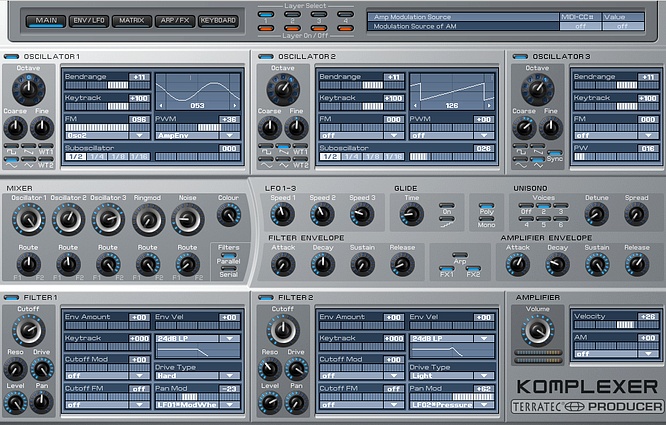
Task: Click Amplifier Velocity slider bar
Action: 616,325
